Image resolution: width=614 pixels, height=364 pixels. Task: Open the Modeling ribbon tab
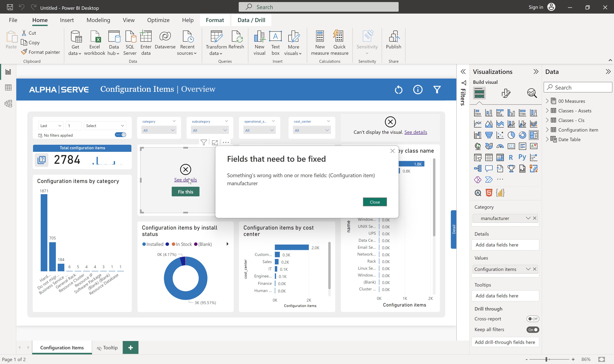(98, 20)
